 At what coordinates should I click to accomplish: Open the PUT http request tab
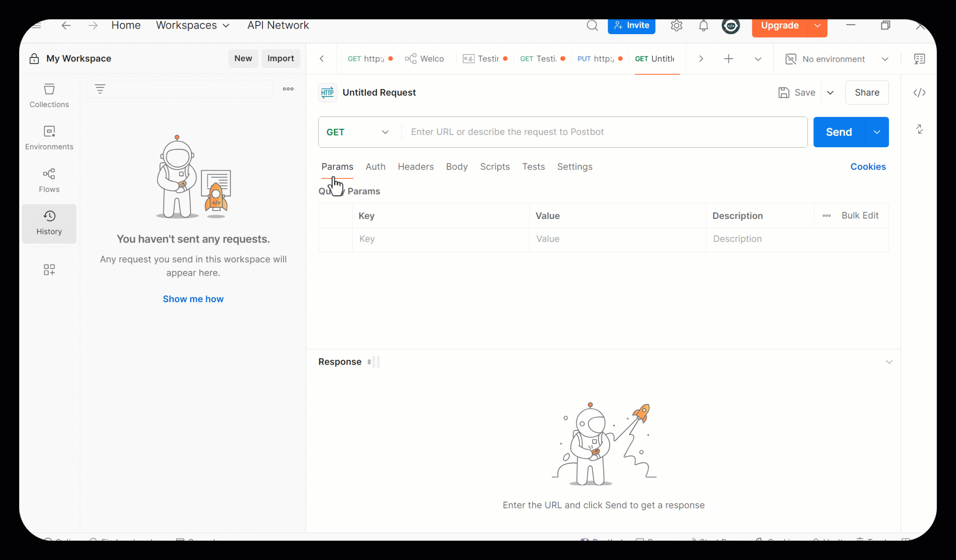point(599,59)
